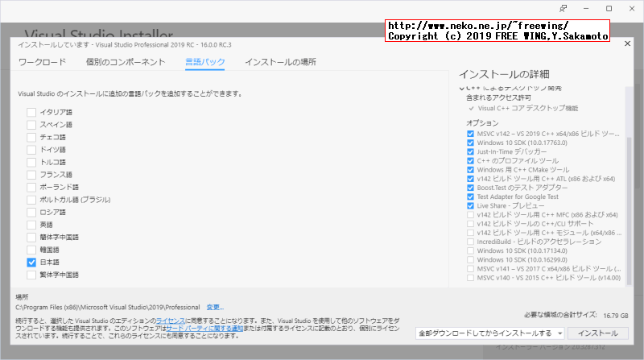This screenshot has width=644, height=360.
Task: Select the フランス語 language pack
Action: click(31, 175)
